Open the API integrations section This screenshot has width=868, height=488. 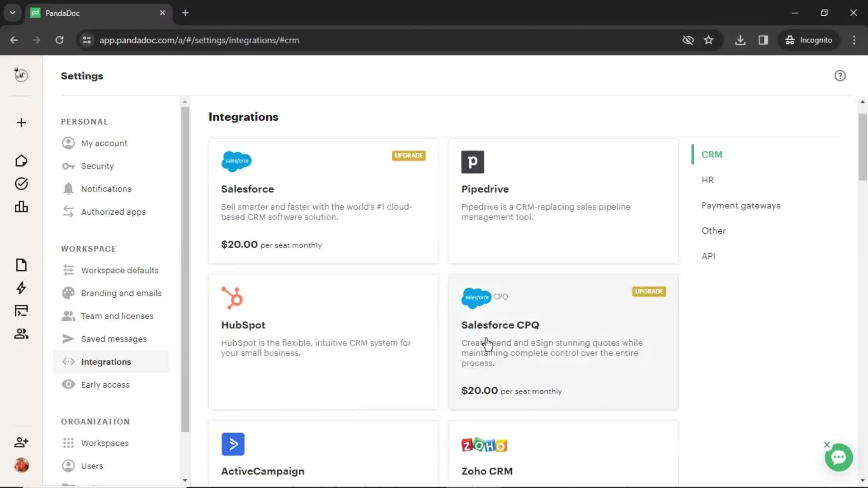pos(708,256)
